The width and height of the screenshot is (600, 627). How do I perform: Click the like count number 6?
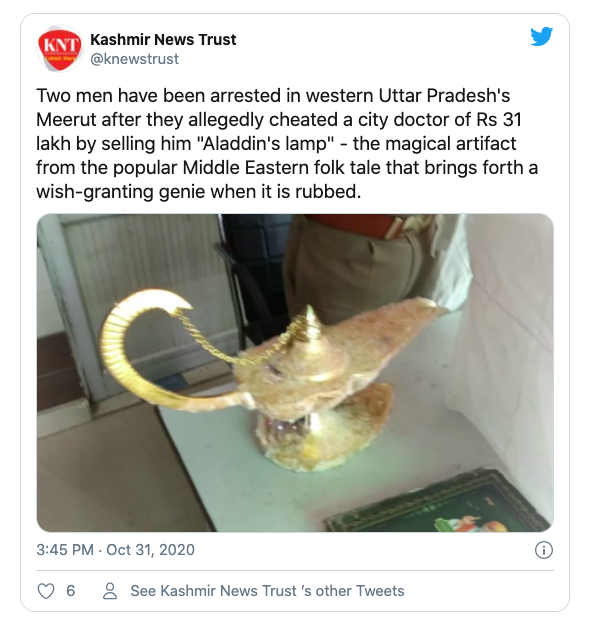coord(70,591)
